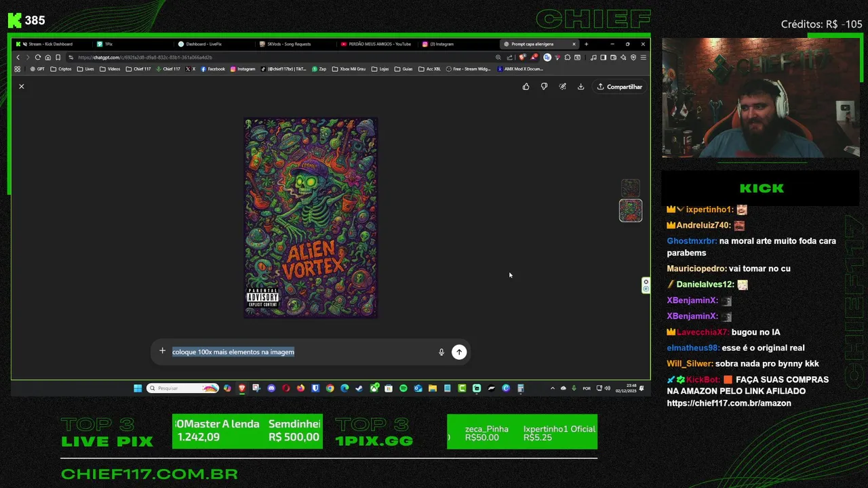Image resolution: width=868 pixels, height=488 pixels.
Task: Open the Instagram bookmark
Action: (243, 69)
